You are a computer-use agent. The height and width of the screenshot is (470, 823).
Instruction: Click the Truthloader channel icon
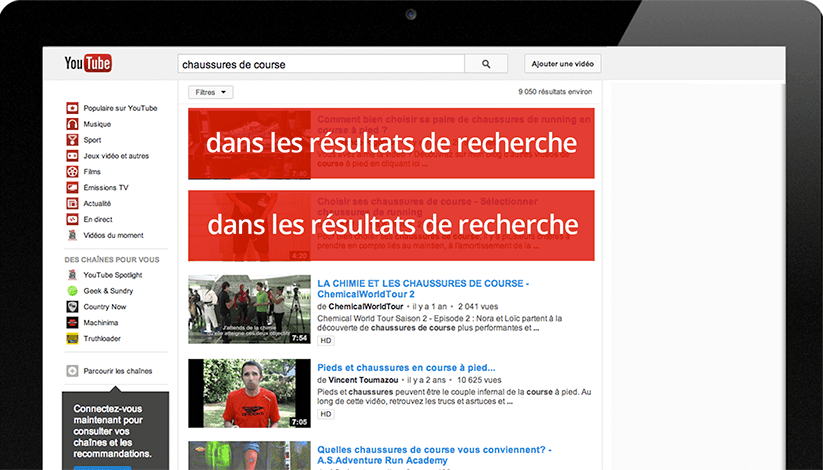click(x=72, y=339)
